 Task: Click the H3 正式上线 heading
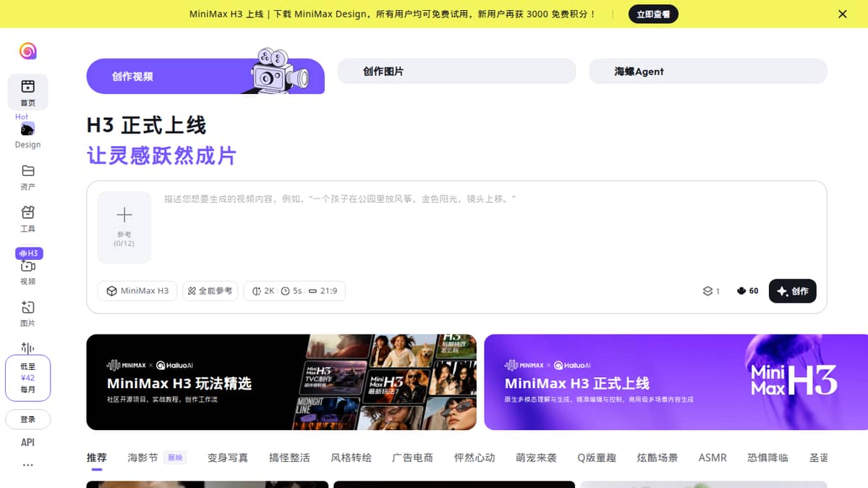point(146,125)
